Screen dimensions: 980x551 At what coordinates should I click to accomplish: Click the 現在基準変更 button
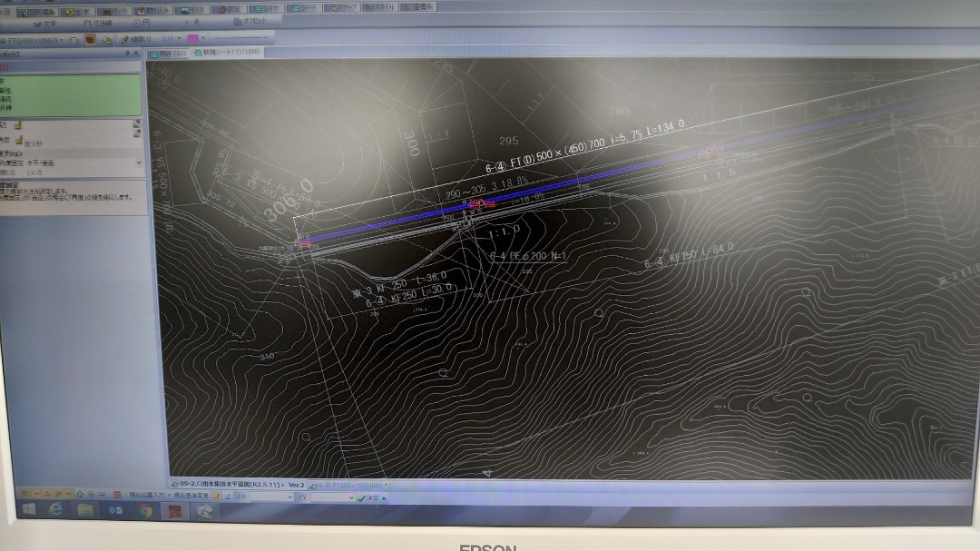coord(191,496)
